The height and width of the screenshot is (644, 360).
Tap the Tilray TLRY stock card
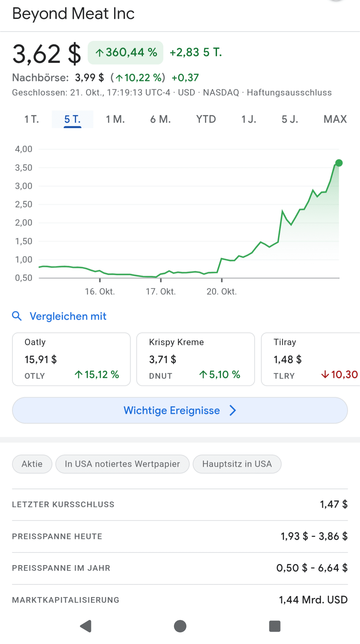point(310,359)
